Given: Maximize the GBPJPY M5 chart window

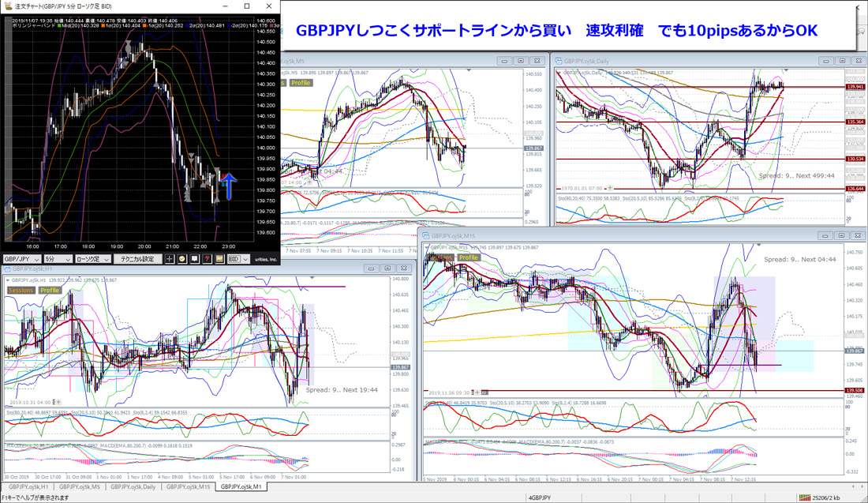Looking at the screenshot, I should (520, 61).
